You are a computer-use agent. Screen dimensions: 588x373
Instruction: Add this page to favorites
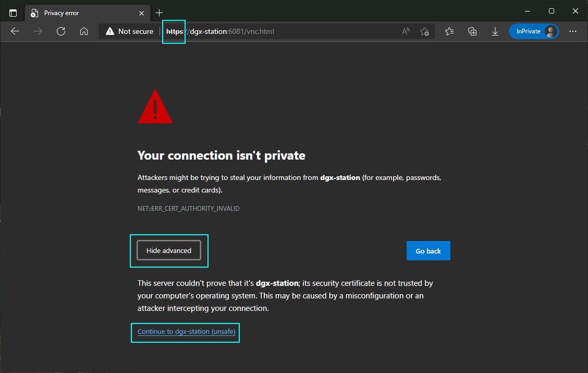[x=424, y=31]
